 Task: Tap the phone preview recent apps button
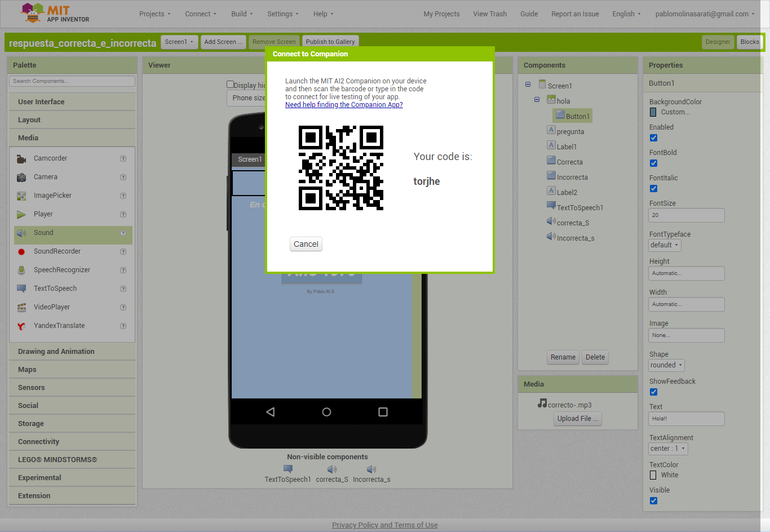(x=383, y=412)
